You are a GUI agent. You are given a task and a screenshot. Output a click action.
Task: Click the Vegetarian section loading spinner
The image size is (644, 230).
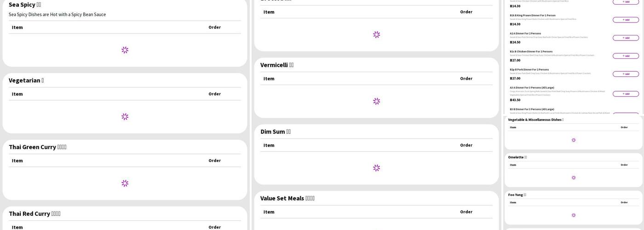[x=125, y=117]
